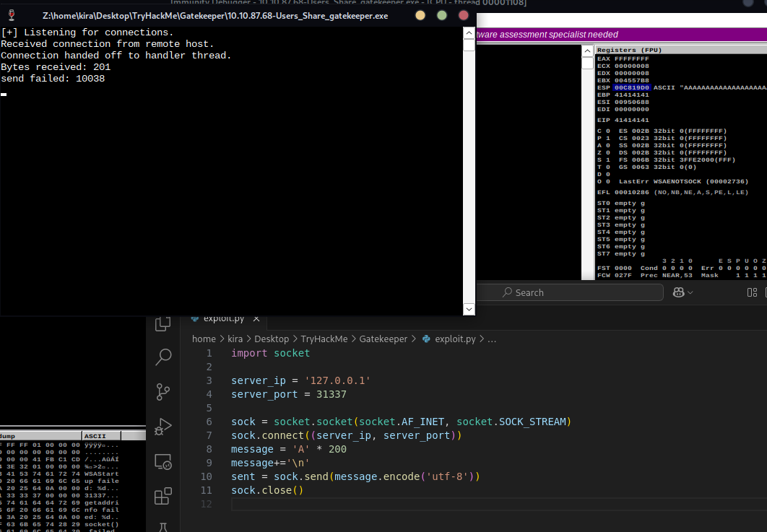This screenshot has width=767, height=532.
Task: Click the purple assessment specialist banner
Action: (622, 35)
